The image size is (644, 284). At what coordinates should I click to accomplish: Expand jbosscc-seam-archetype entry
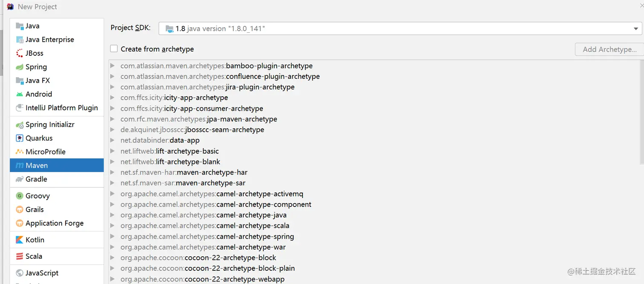112,129
